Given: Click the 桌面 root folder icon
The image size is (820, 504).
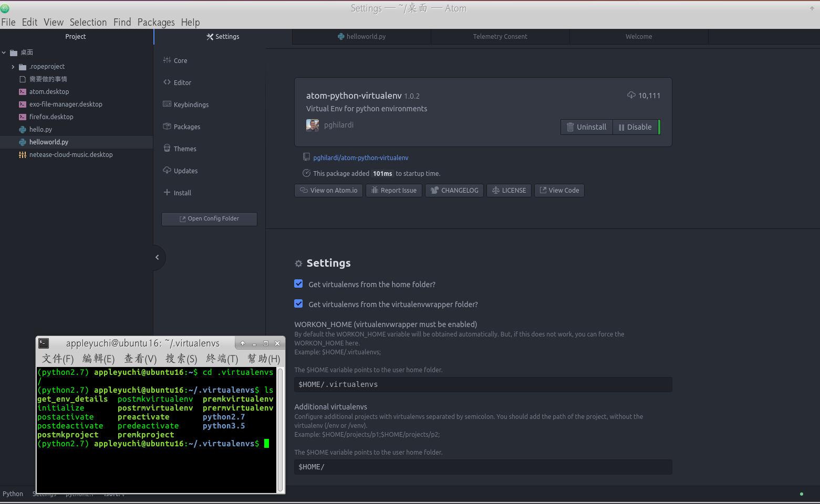Looking at the screenshot, I should 14,52.
